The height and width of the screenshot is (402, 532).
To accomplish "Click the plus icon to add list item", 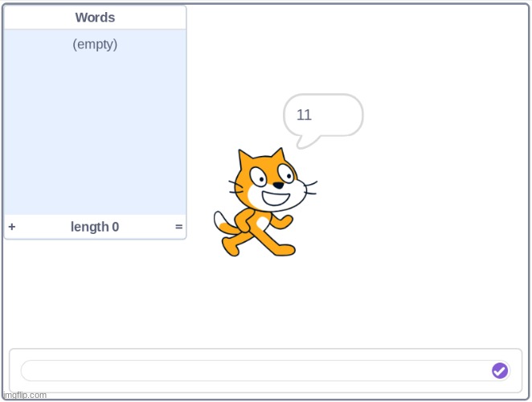I will click(x=12, y=228).
